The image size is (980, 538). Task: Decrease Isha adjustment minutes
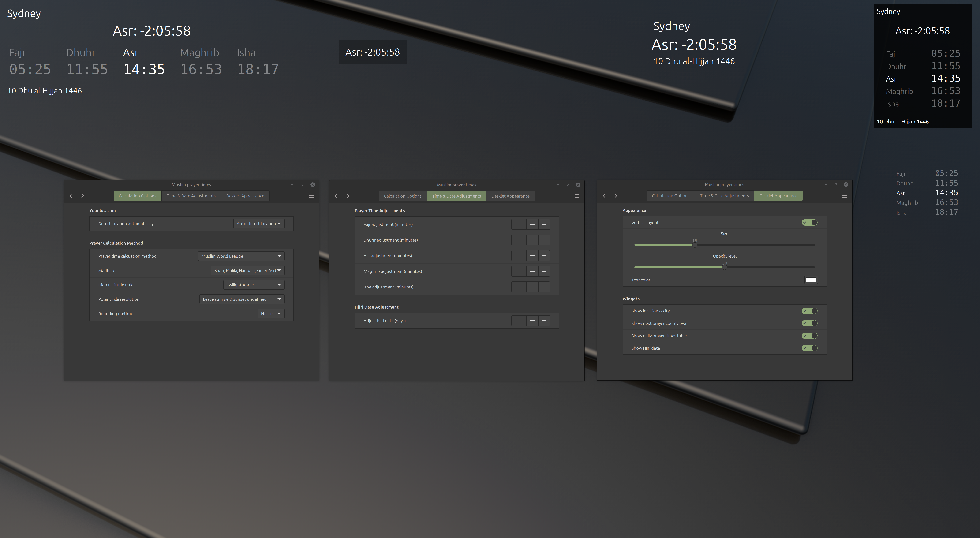tap(532, 287)
